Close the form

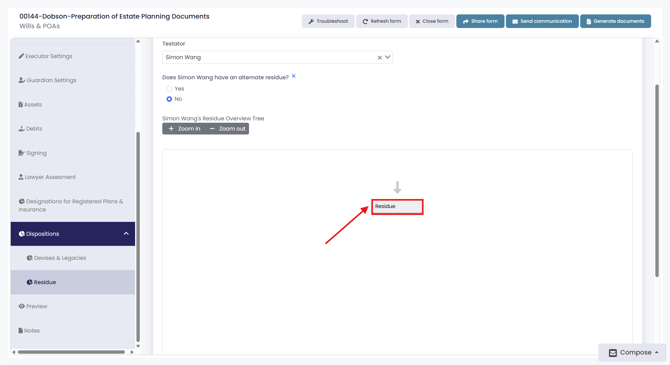tap(432, 21)
